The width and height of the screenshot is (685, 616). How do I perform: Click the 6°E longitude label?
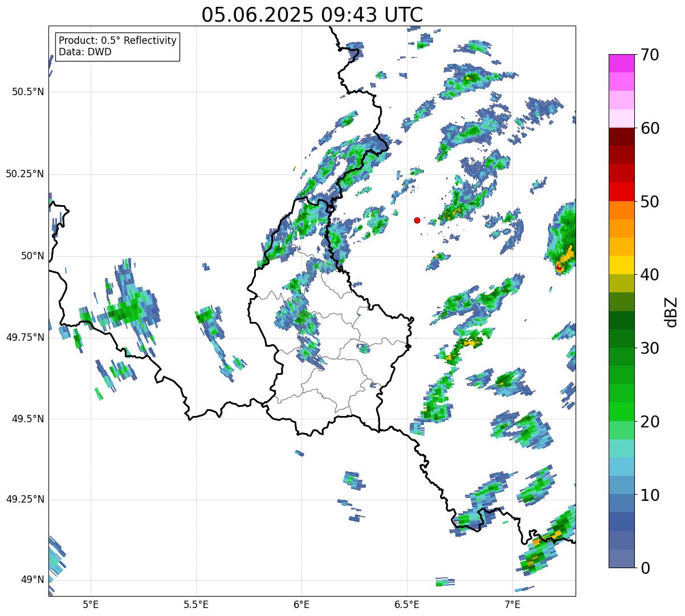click(x=301, y=605)
